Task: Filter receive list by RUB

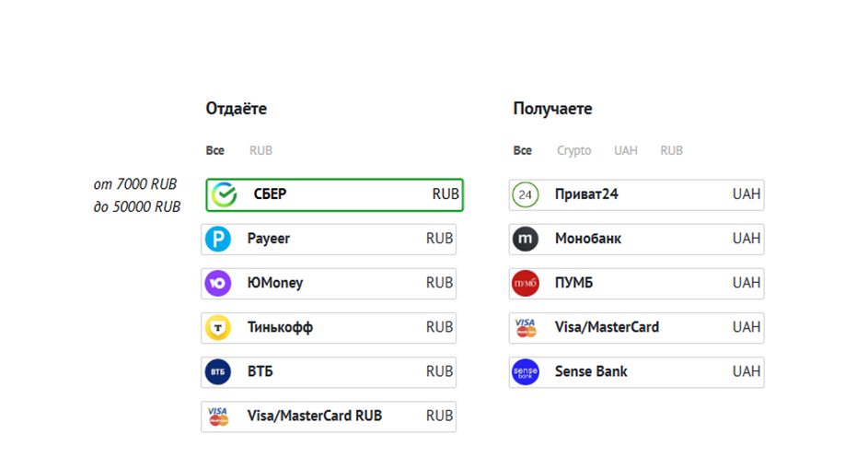Action: [x=672, y=150]
